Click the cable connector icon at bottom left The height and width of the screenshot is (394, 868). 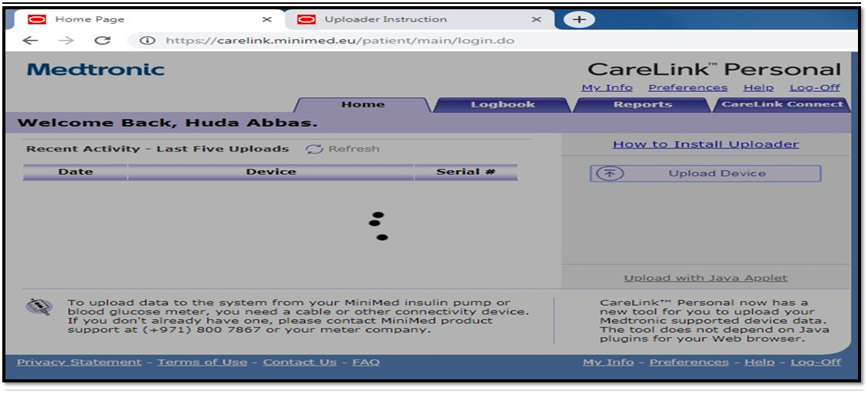[38, 307]
